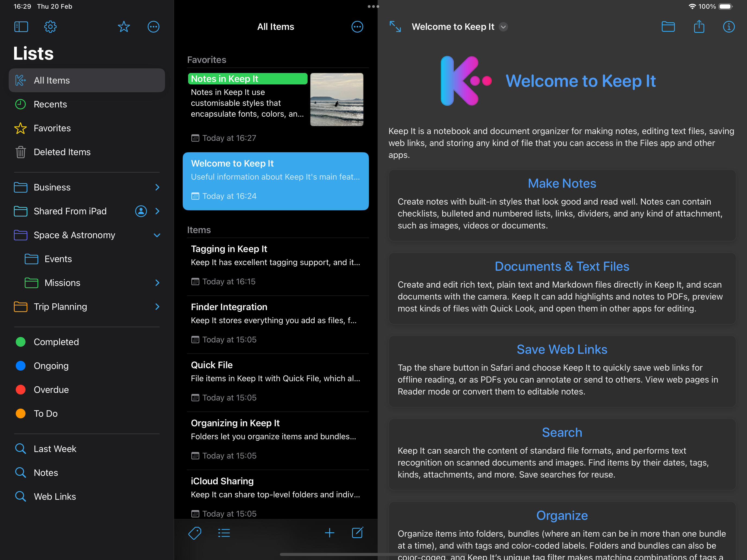Expand the Missions folder chevron
Viewport: 747px width, 560px height.
(157, 283)
